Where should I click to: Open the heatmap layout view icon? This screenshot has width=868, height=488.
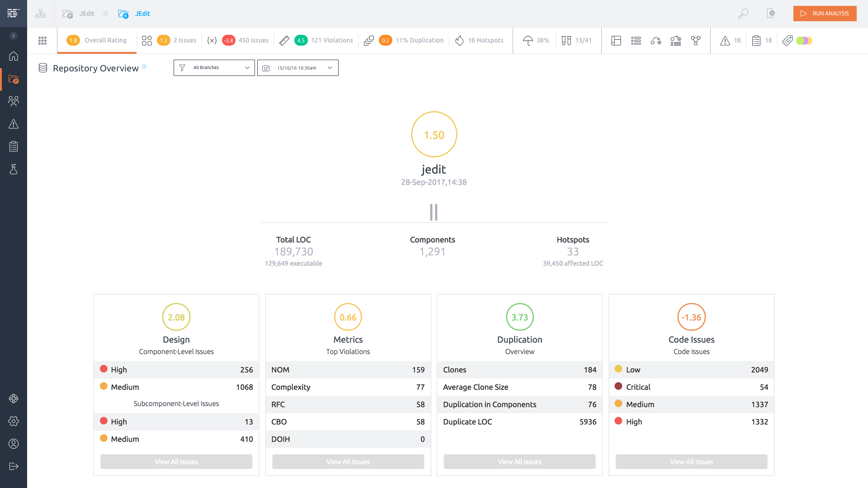[x=616, y=41]
